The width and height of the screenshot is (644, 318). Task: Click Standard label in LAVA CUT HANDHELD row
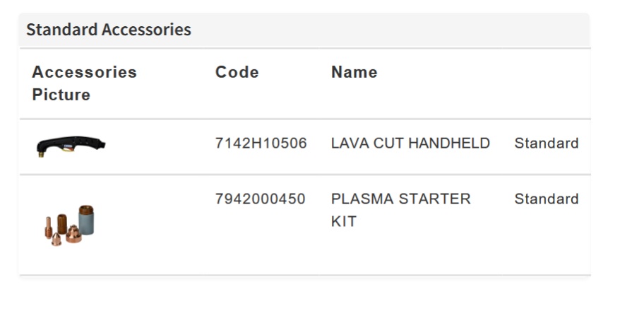coord(546,143)
